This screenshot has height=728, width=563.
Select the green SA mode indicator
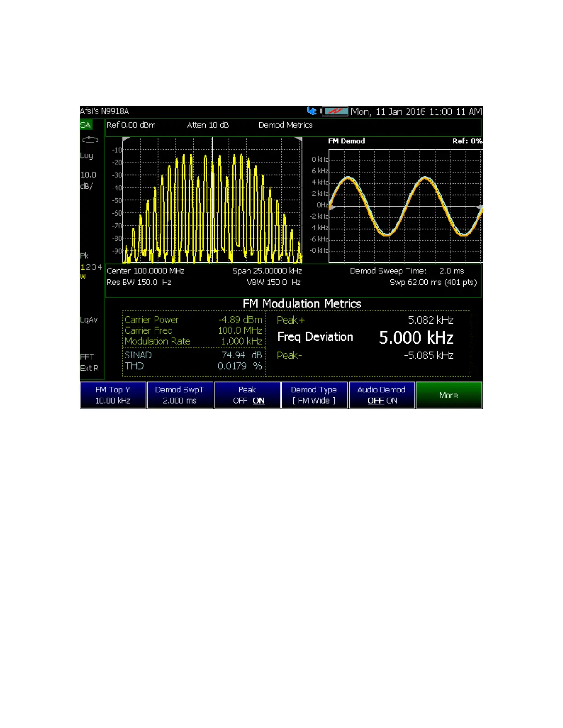coord(86,125)
